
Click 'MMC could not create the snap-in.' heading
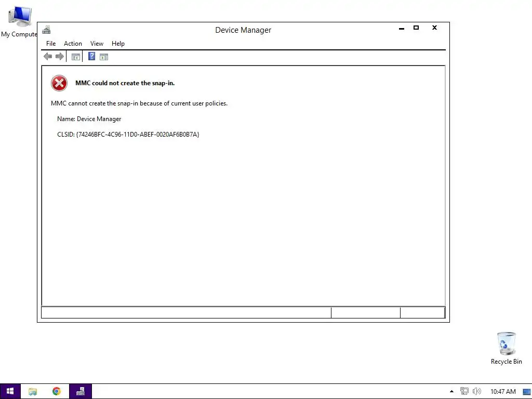click(x=125, y=83)
